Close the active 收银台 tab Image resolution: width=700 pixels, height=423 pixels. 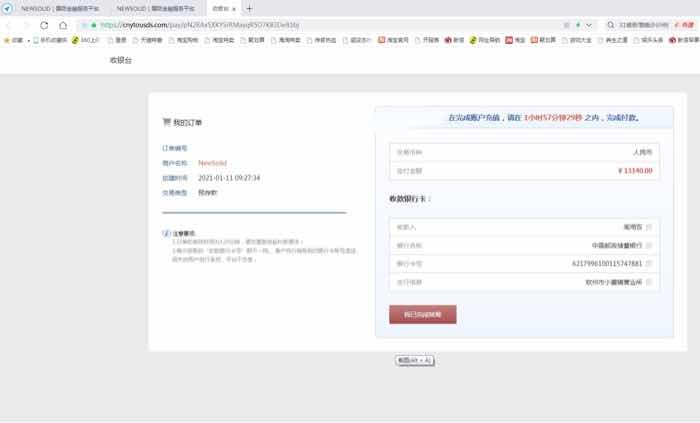pos(233,9)
